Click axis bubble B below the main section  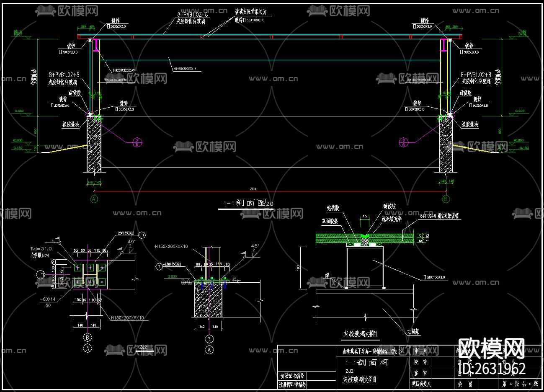[445, 199]
